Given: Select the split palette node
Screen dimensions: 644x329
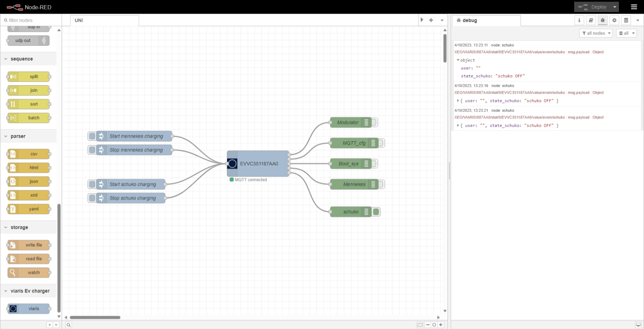Looking at the screenshot, I should pyautogui.click(x=28, y=77).
